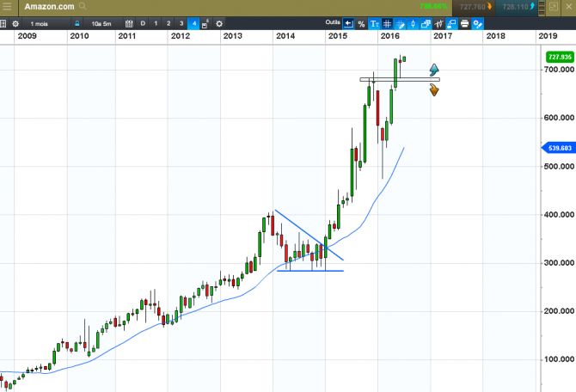Click the candlestick chart type icon

coord(413,24)
